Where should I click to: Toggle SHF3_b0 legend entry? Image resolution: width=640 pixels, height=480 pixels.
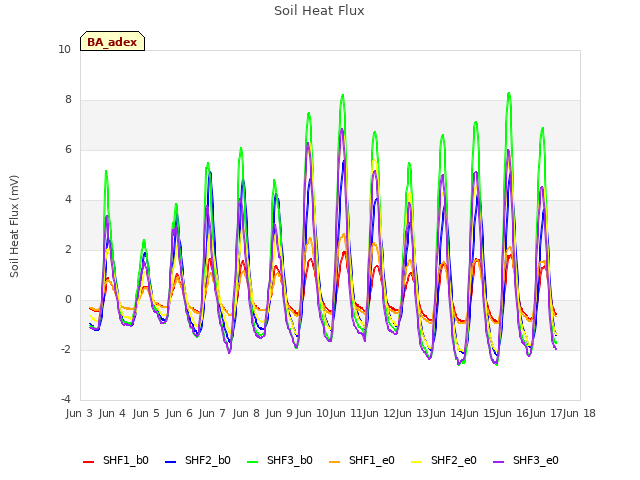click(280, 460)
